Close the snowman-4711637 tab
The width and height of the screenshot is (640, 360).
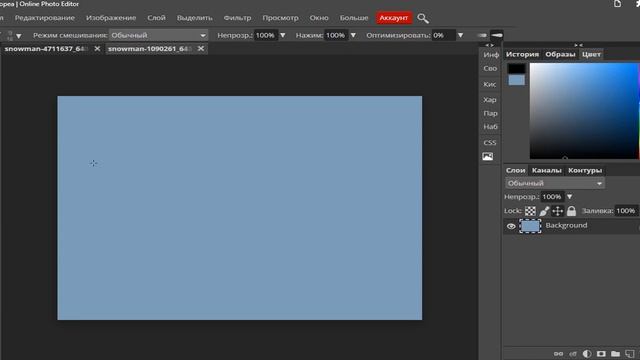97,49
